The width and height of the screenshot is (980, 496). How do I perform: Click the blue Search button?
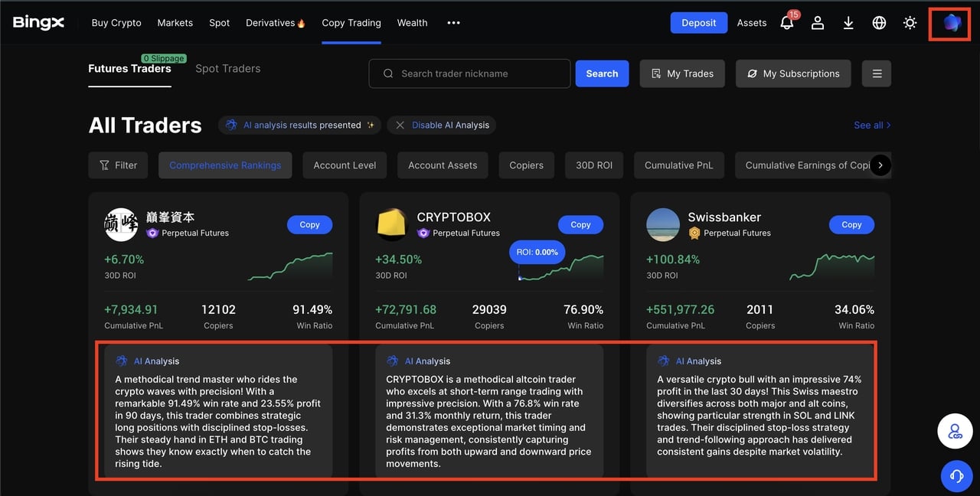[602, 73]
